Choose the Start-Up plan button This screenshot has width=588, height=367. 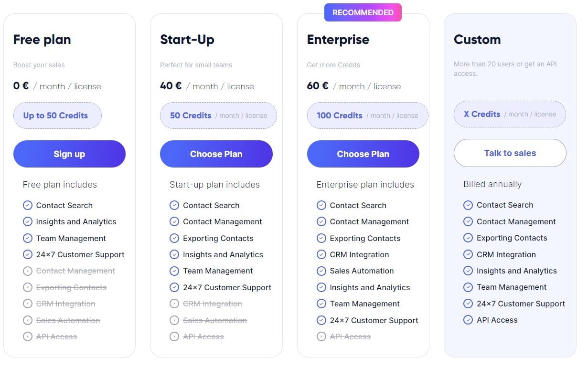[216, 154]
